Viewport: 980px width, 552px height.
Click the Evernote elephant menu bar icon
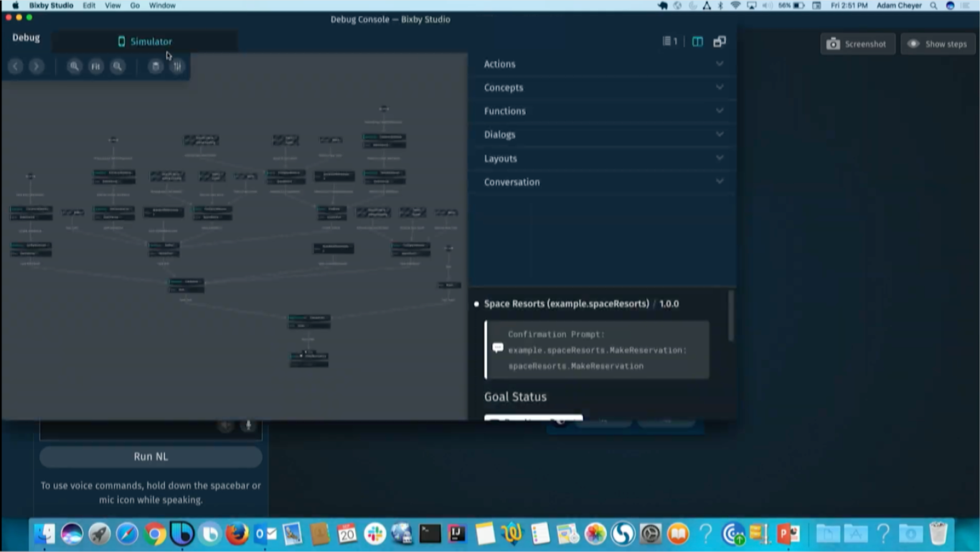(663, 5)
